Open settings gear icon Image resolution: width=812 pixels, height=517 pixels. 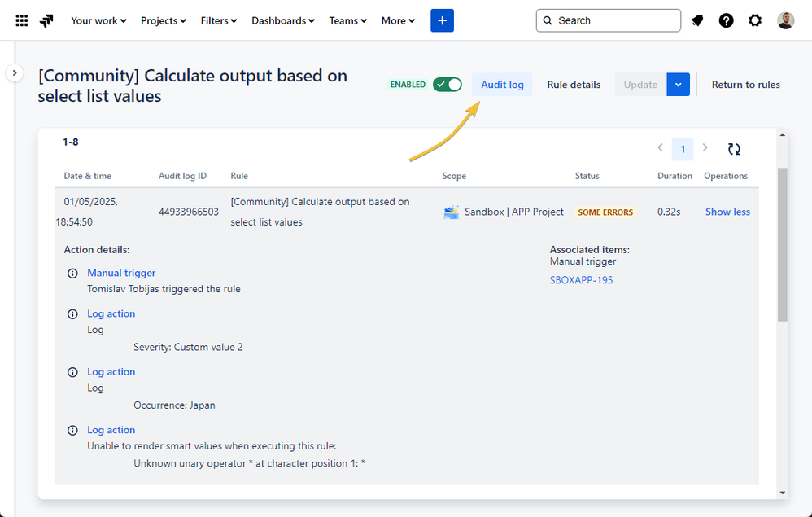pos(755,20)
